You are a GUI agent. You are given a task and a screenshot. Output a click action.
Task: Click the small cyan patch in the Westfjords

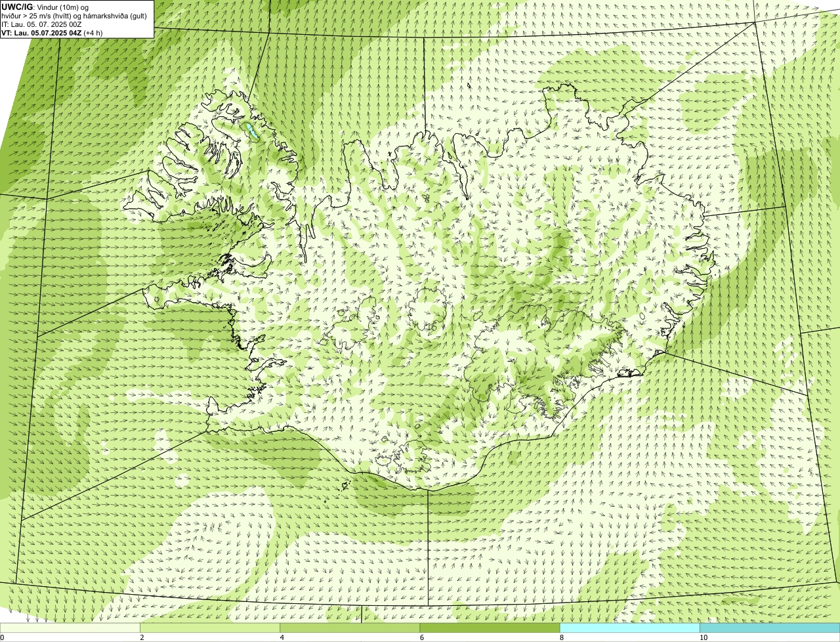(251, 131)
